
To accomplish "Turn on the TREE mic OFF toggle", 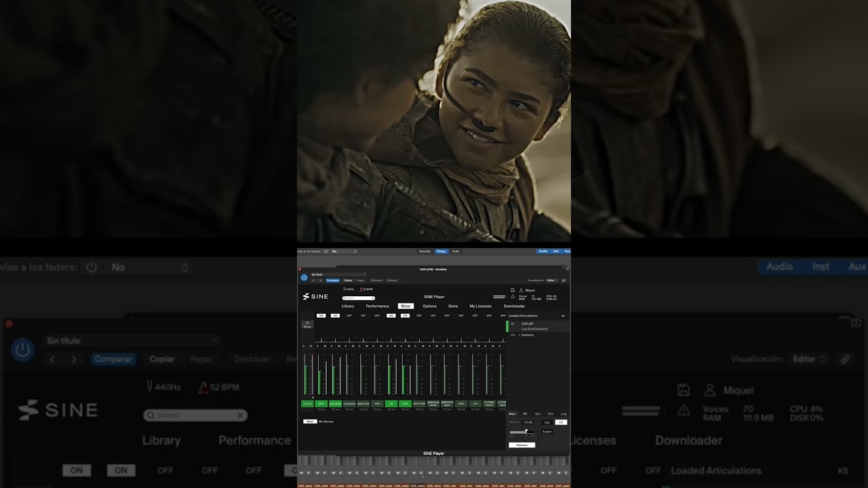I will 377,316.
